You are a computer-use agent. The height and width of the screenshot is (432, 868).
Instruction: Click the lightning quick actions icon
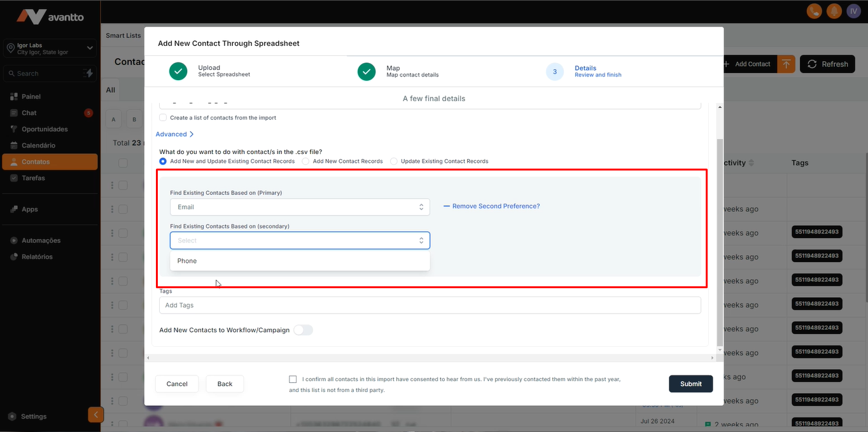tap(88, 73)
